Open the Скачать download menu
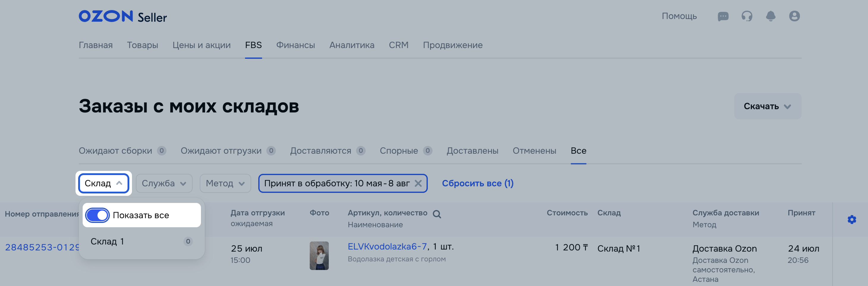The width and height of the screenshot is (868, 286). tap(768, 106)
